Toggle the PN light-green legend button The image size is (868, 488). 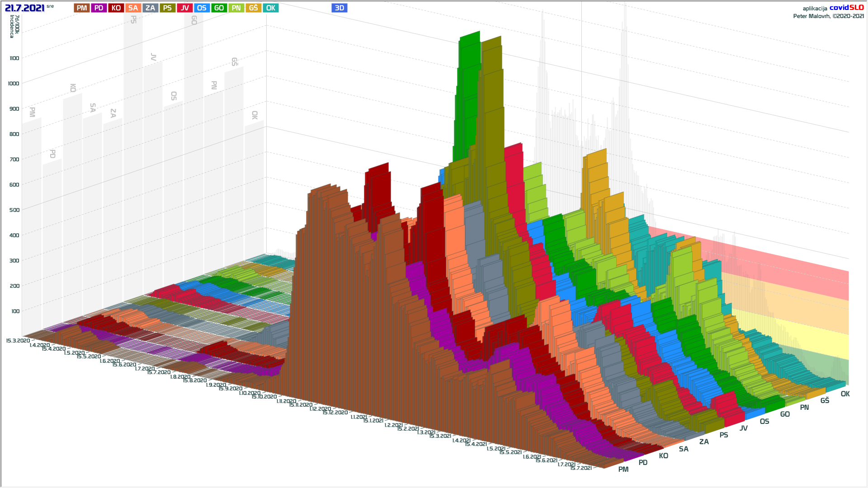(x=236, y=8)
